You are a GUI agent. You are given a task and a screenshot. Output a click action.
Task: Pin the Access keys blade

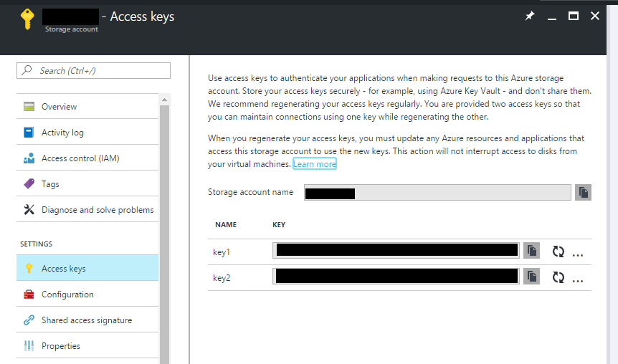530,16
